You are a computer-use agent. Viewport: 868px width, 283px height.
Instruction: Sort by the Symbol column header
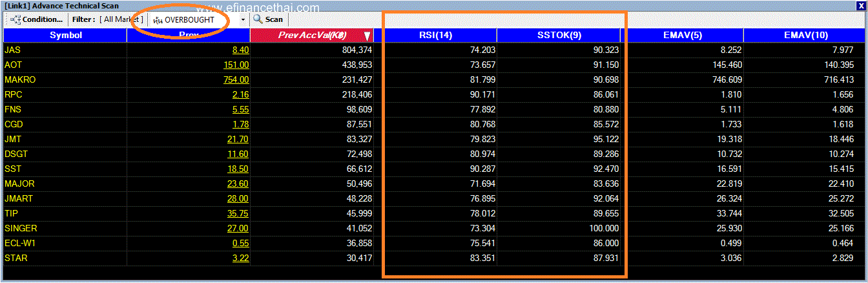65,35
